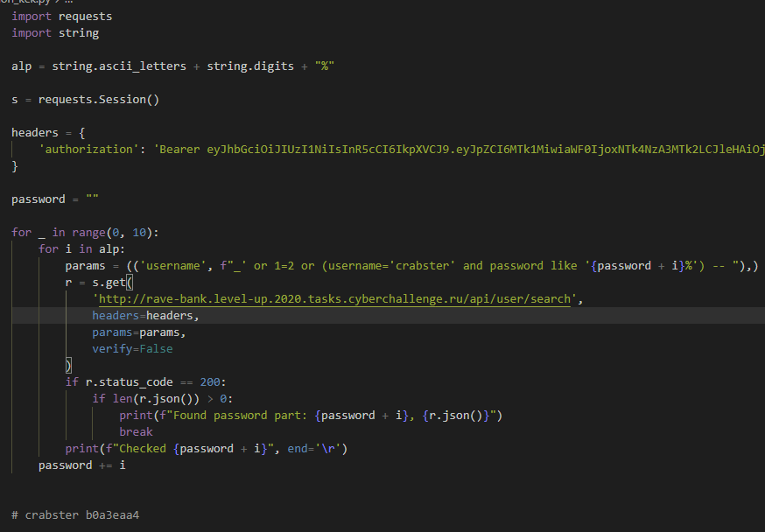Image resolution: width=765 pixels, height=532 pixels.
Task: Click the 'headers = {' line
Action: tap(48, 133)
